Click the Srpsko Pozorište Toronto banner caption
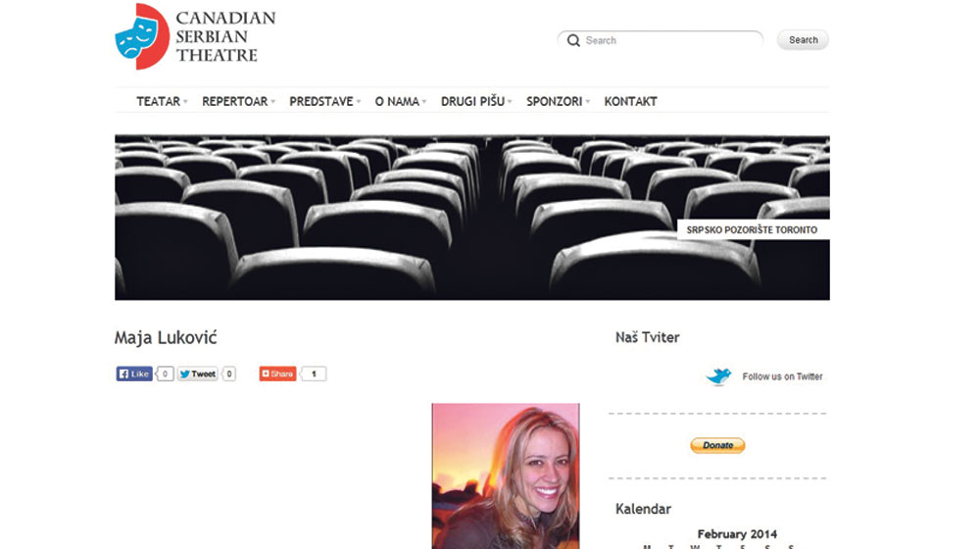The image size is (980, 549). 752,230
